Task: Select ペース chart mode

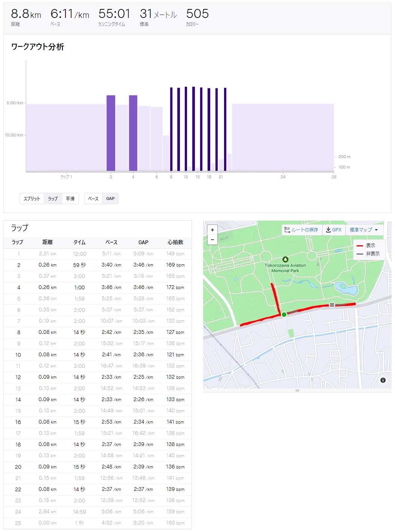Action: [93, 199]
